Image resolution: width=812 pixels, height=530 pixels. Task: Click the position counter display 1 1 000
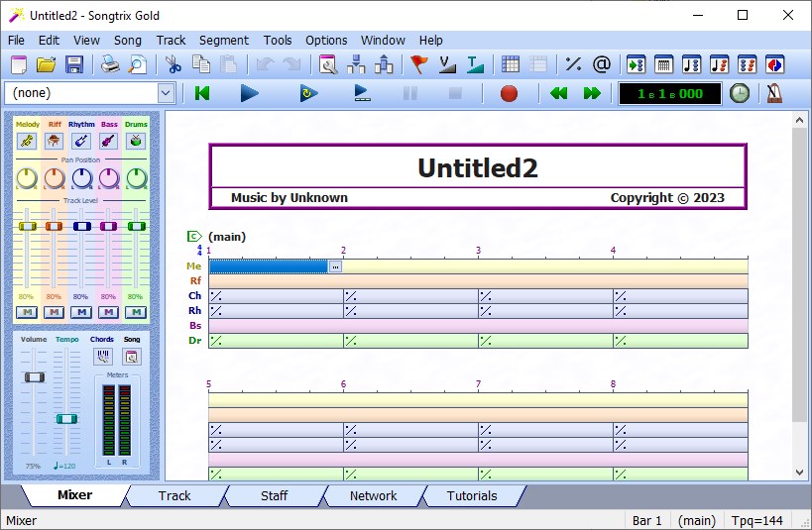pyautogui.click(x=670, y=94)
